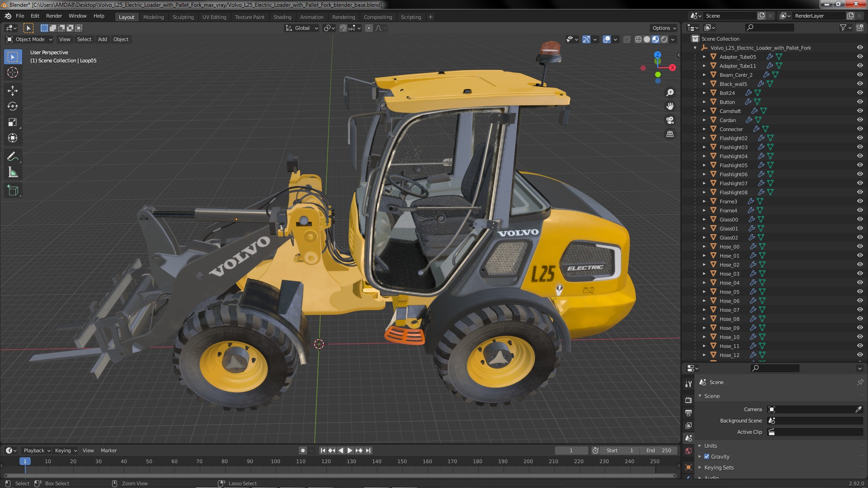Select the Scale tool
This screenshot has width=868, height=488.
click(x=13, y=122)
